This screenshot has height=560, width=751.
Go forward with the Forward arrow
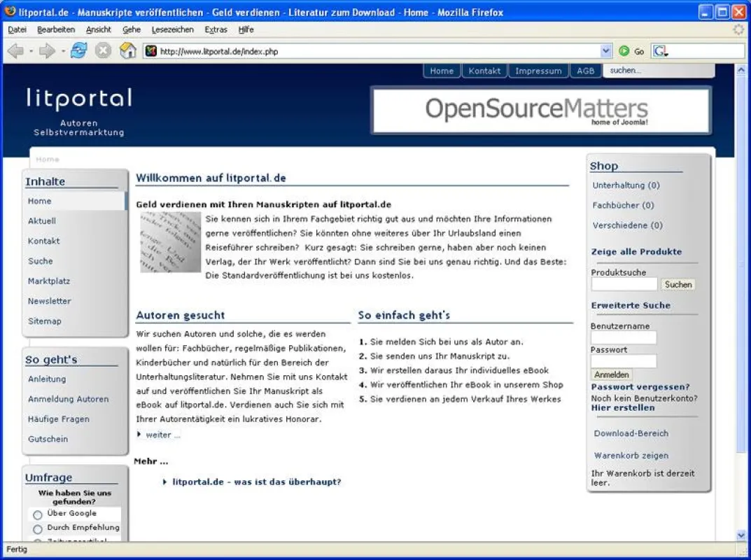47,51
